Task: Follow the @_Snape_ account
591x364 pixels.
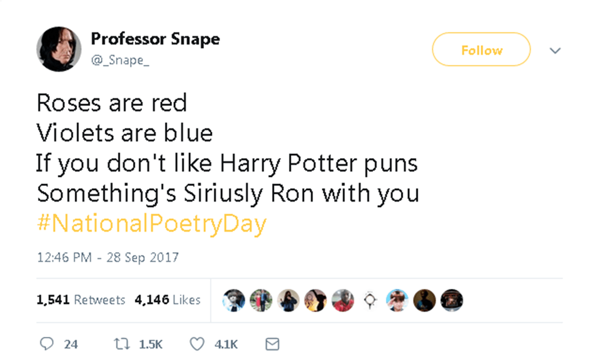Action: pyautogui.click(x=481, y=49)
